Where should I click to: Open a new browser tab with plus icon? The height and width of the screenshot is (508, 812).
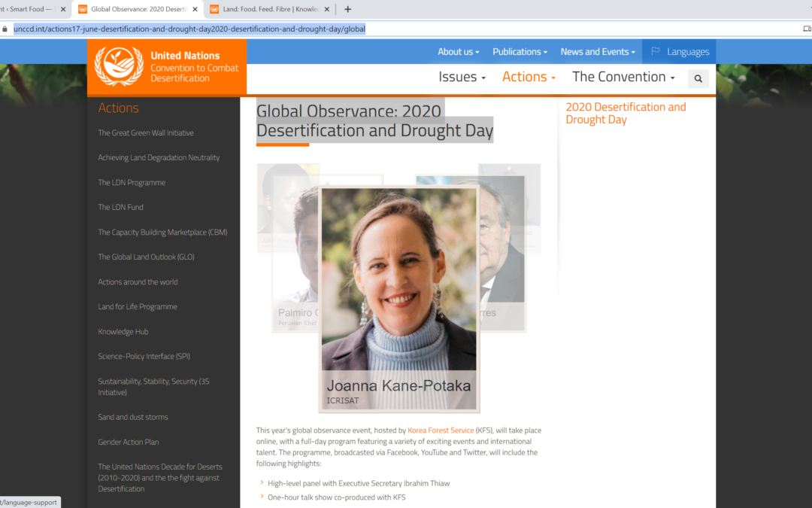347,9
